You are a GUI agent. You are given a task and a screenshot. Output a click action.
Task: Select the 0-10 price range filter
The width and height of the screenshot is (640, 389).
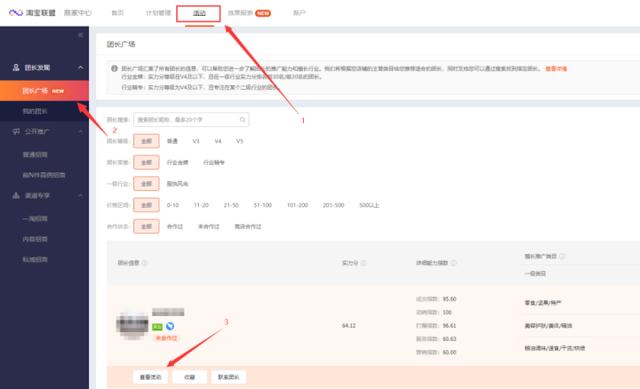[173, 205]
